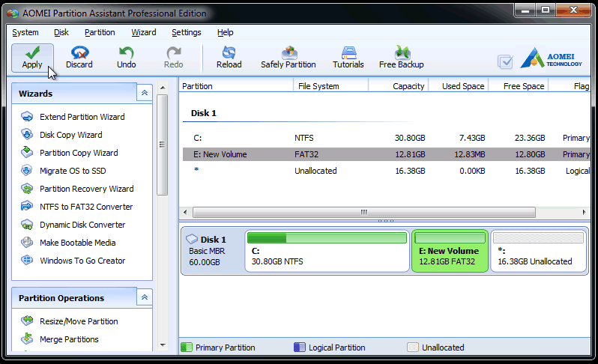Click the Disk 1 group heading
Screen dimensions: 598x364
point(204,113)
